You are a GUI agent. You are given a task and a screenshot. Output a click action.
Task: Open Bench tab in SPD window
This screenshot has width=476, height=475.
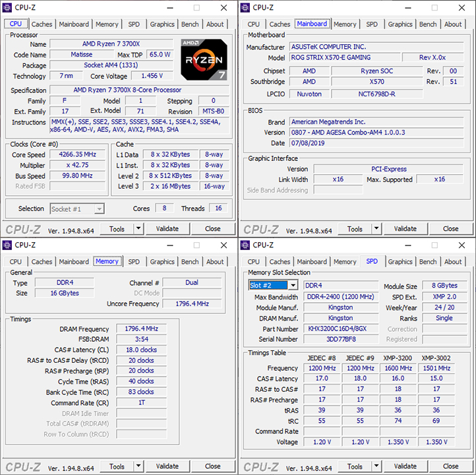tap(428, 261)
